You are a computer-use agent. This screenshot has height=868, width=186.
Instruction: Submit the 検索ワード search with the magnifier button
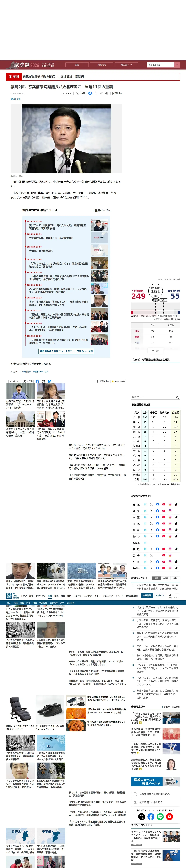click(x=177, y=397)
